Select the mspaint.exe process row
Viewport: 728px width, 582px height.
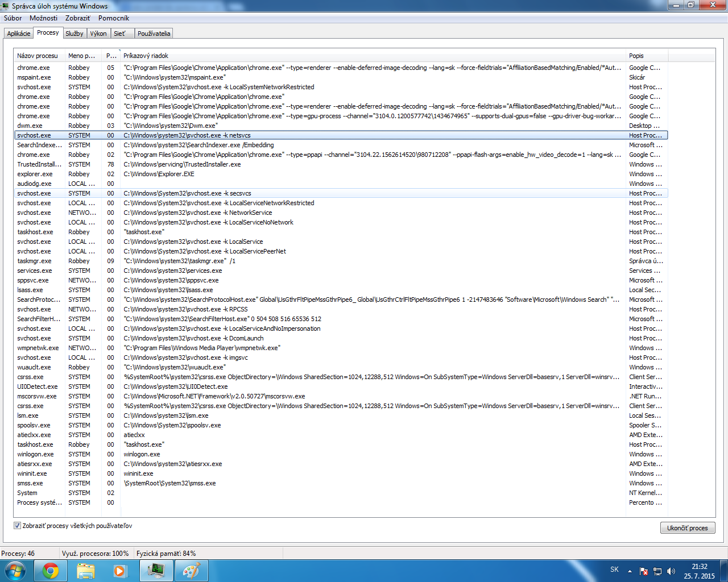click(x=341, y=77)
